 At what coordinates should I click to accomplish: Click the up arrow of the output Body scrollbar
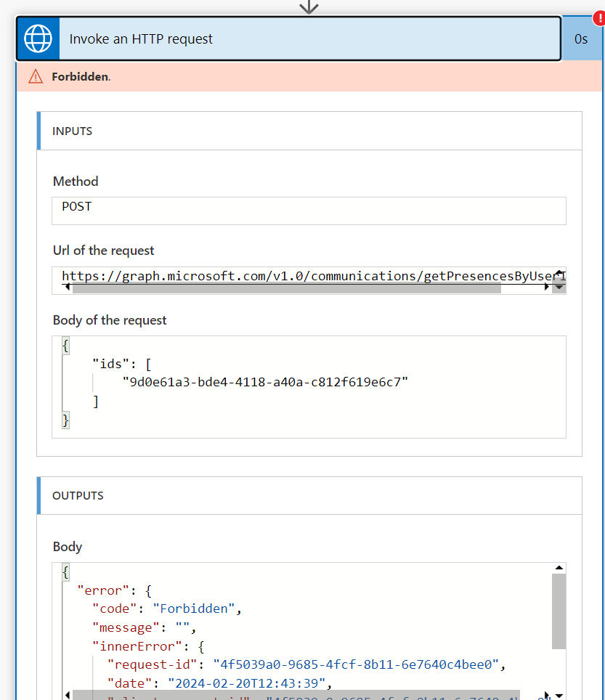click(x=559, y=569)
